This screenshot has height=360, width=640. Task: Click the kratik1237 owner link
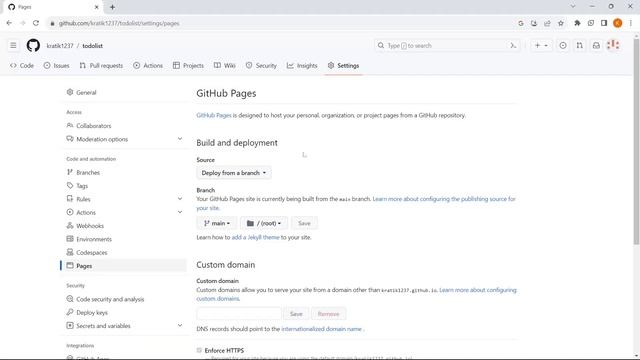click(60, 46)
